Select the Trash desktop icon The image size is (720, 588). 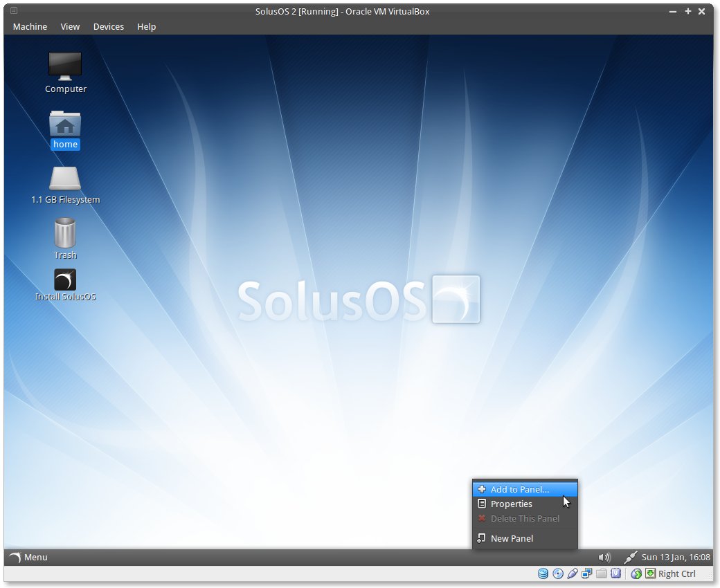pos(65,239)
